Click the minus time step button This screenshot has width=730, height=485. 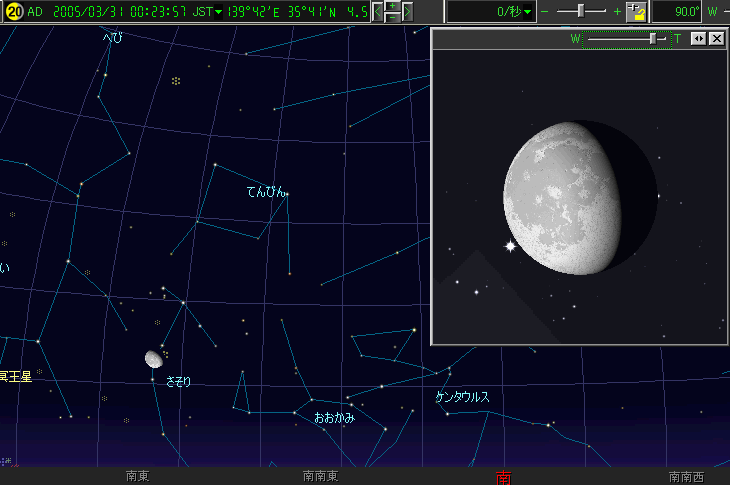(392, 17)
